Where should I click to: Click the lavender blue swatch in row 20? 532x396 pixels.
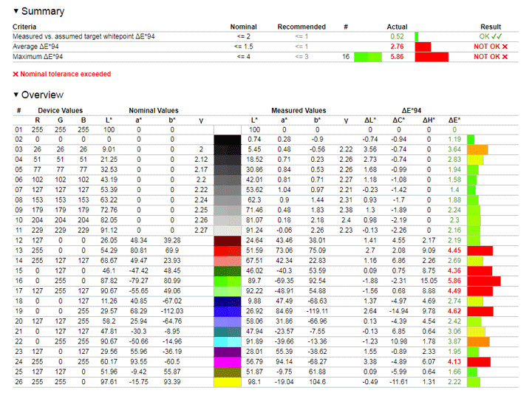tap(228, 321)
